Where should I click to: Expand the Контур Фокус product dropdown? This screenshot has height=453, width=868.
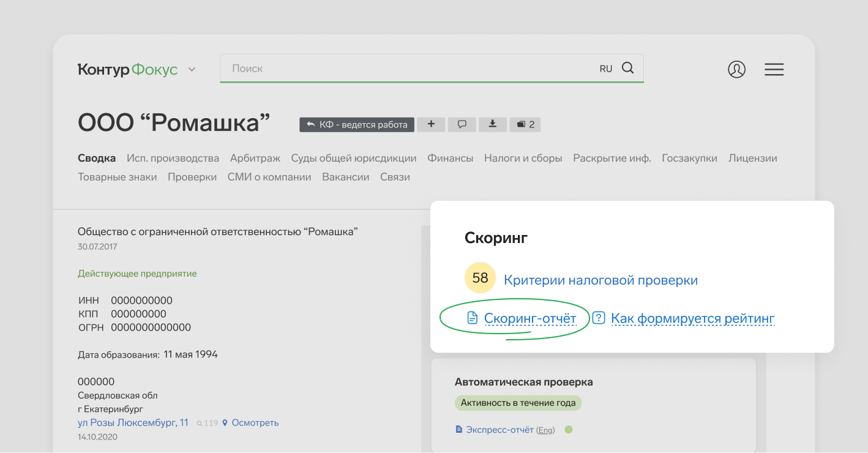(192, 70)
